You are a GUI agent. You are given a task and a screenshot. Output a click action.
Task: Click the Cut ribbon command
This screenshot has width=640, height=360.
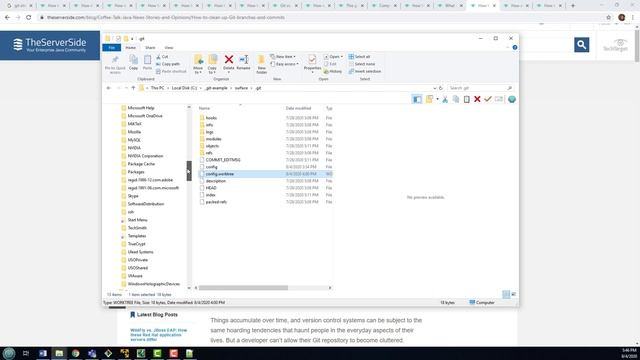point(162,57)
